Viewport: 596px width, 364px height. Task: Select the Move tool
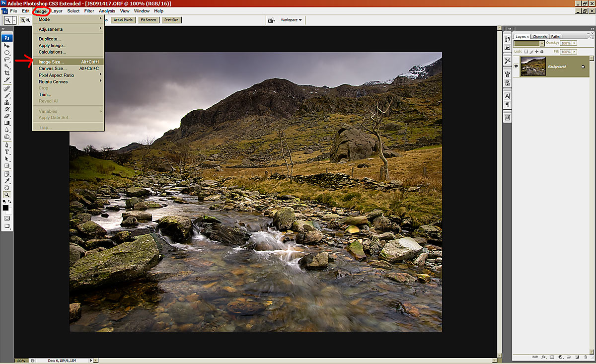pyautogui.click(x=7, y=46)
